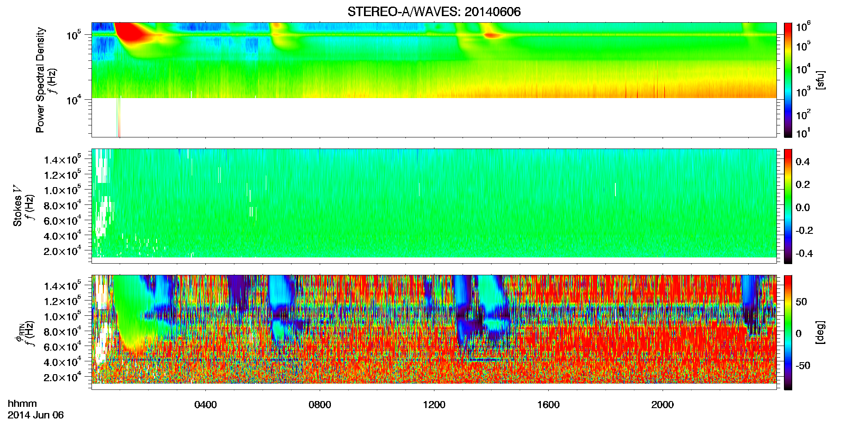This screenshot has width=868, height=447.
Task: Click the power spectral density colorbar
Action: [788, 80]
